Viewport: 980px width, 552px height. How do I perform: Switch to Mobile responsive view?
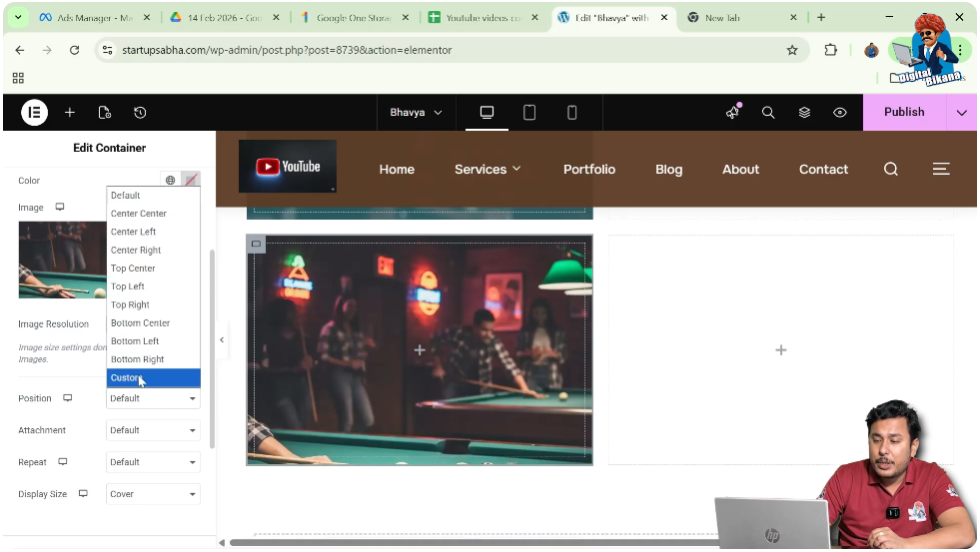tap(572, 113)
